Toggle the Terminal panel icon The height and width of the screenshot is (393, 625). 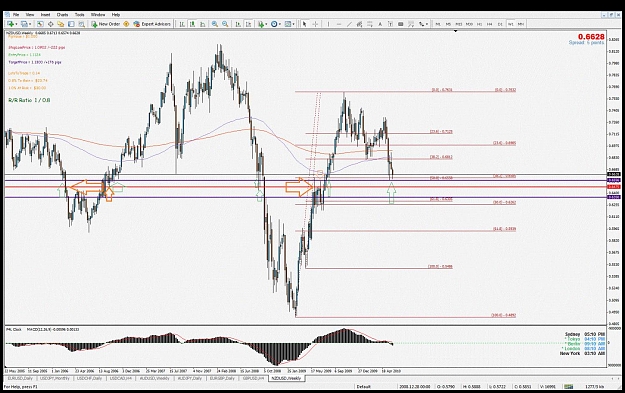pyautogui.click(x=71, y=24)
